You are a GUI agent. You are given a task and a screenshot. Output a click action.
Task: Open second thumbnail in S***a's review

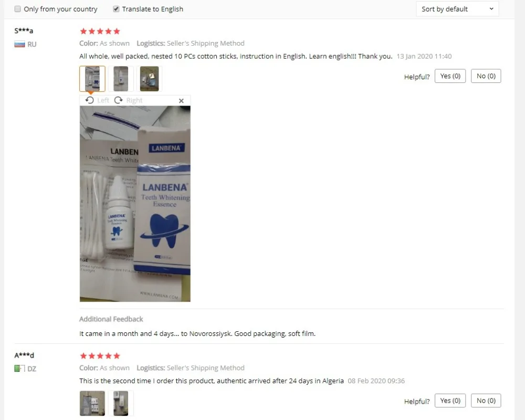(121, 79)
